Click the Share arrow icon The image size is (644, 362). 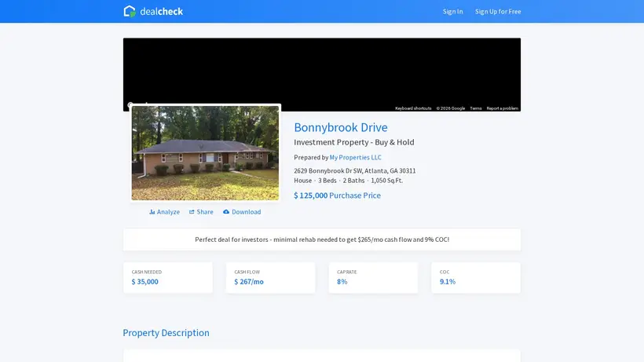point(192,212)
